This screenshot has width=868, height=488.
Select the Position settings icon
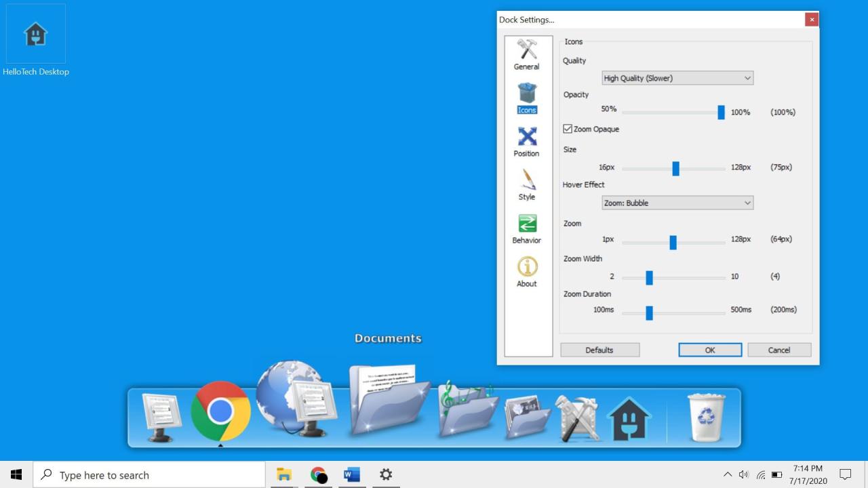pos(526,141)
